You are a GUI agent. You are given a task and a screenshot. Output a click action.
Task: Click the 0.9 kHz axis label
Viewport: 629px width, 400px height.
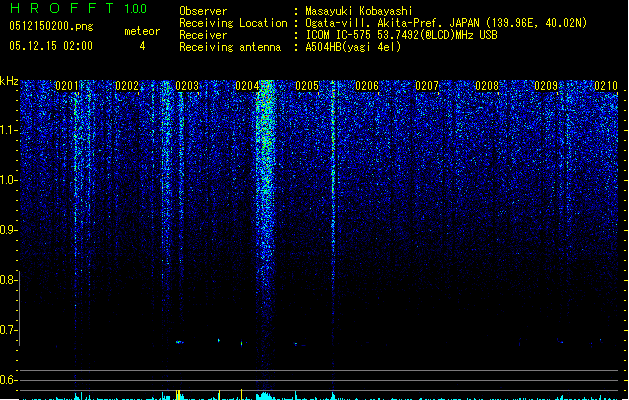click(x=8, y=230)
